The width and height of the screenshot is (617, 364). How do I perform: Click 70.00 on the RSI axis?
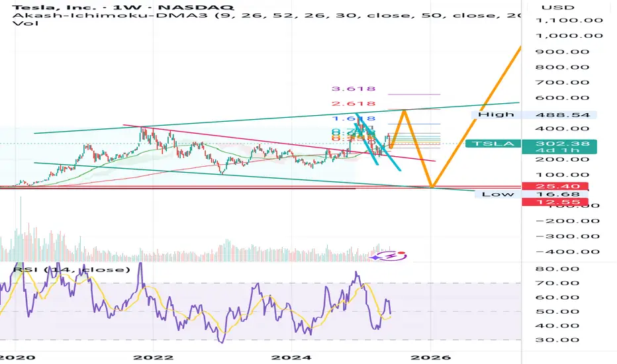tap(557, 283)
